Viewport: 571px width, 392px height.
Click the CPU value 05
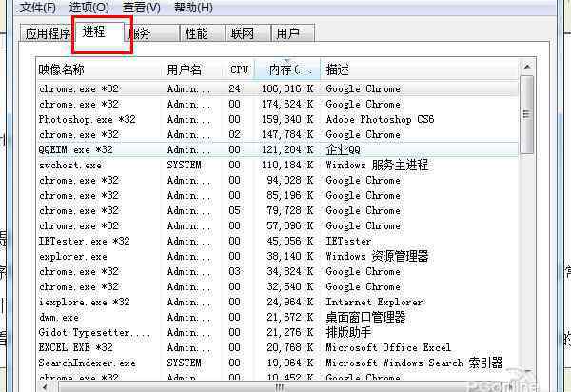point(234,210)
